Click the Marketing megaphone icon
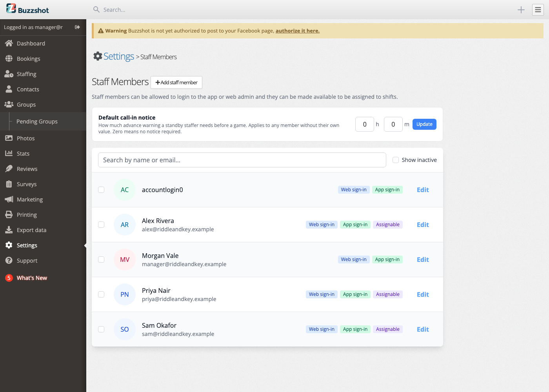 pos(9,199)
